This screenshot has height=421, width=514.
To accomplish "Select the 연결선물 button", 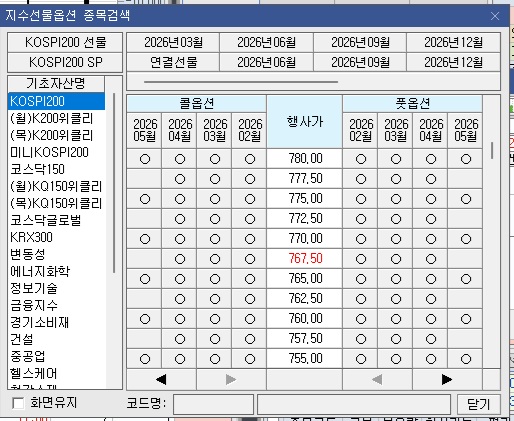I will point(173,62).
